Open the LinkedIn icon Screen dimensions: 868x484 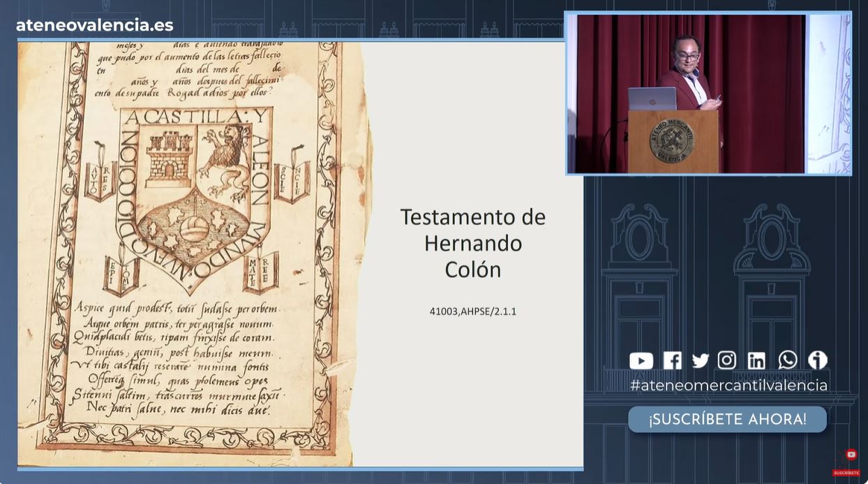756,360
